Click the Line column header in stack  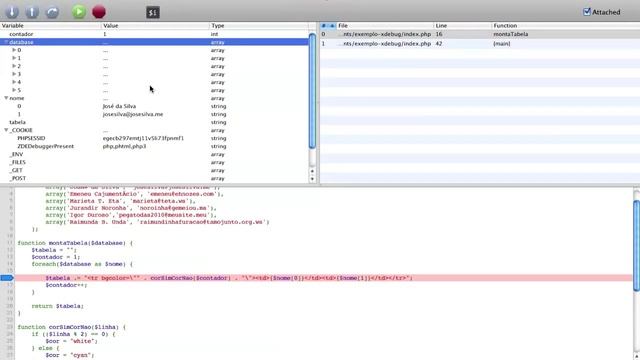click(x=463, y=25)
